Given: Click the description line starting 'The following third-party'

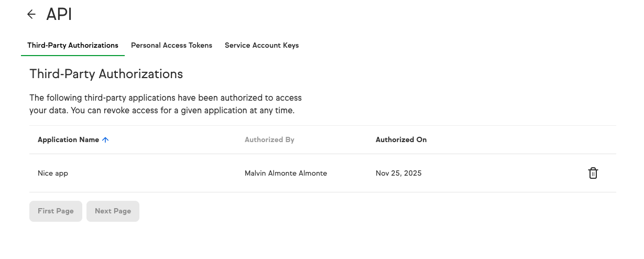Looking at the screenshot, I should [x=165, y=98].
